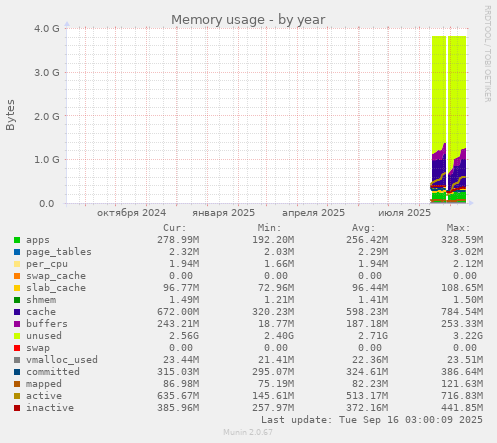Image resolution: width=497 pixels, height=443 pixels.
Task: Click the 'shmem' legend label
Action: (41, 300)
